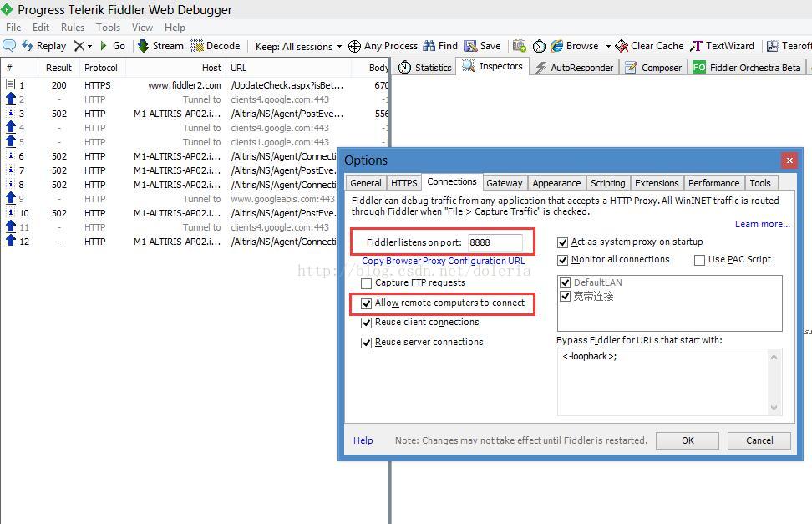Click Cancel in Options dialog
The image size is (812, 524).
click(759, 440)
